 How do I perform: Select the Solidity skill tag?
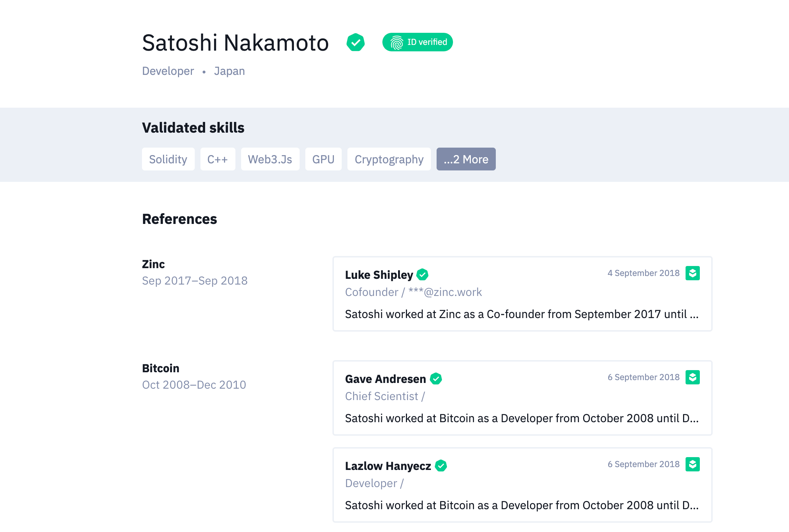(168, 159)
